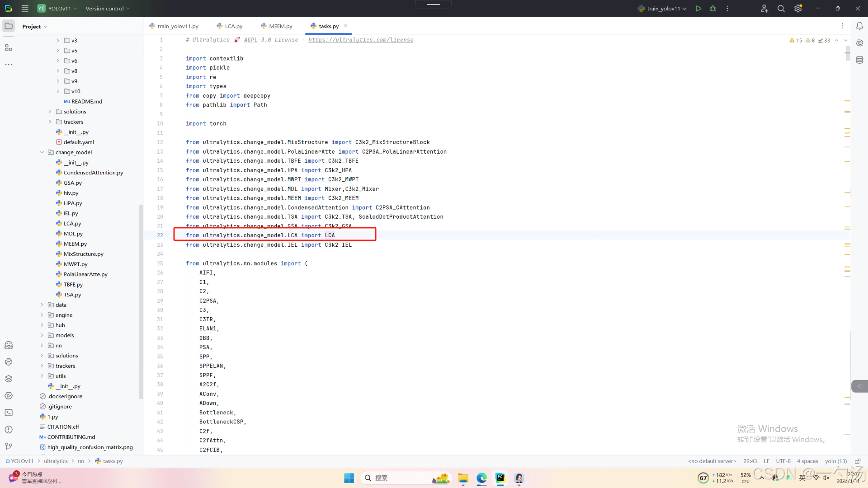Open the Structure tool window
868x488 pixels.
(x=9, y=48)
